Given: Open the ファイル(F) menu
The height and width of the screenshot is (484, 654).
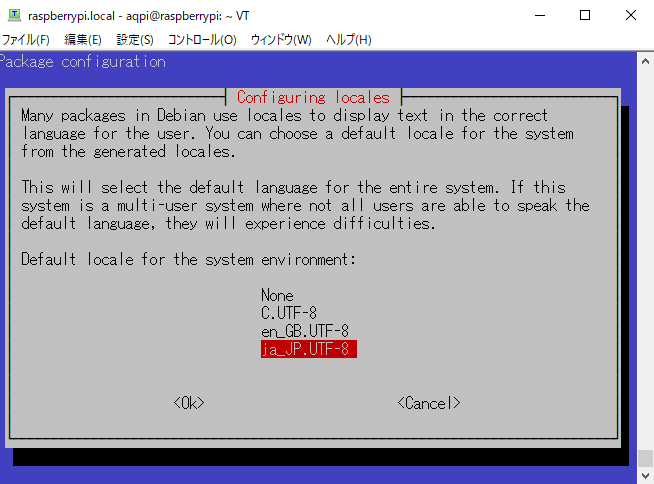Looking at the screenshot, I should pyautogui.click(x=26, y=40).
